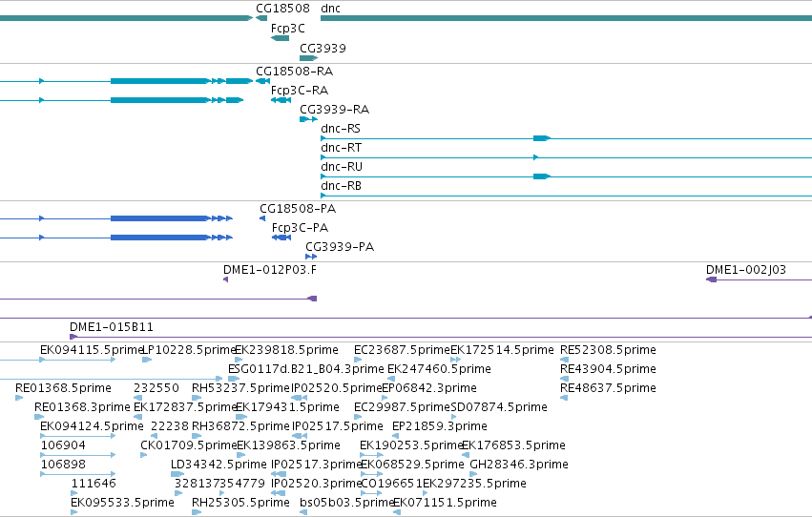Click the RE48637.5prime EST label
The width and height of the screenshot is (812, 517).
click(608, 388)
